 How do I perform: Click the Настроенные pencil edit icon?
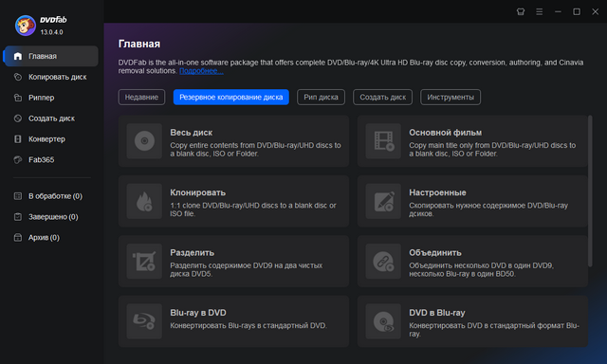point(383,201)
